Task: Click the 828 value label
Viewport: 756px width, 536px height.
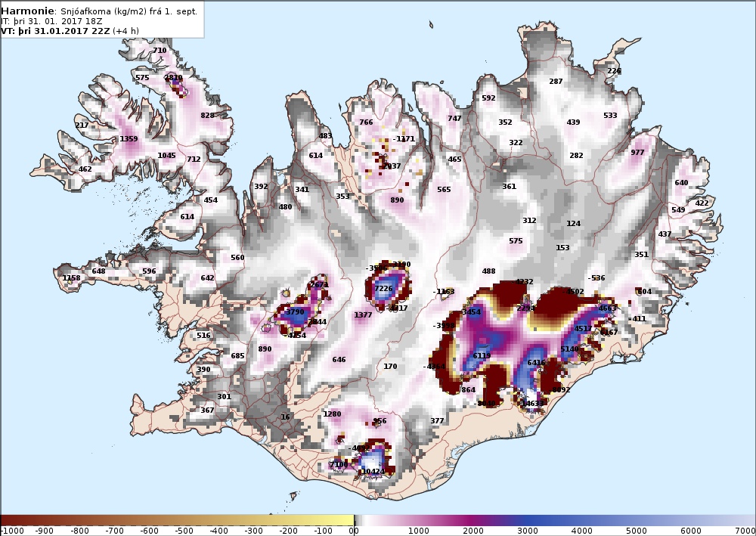Action: pyautogui.click(x=207, y=115)
